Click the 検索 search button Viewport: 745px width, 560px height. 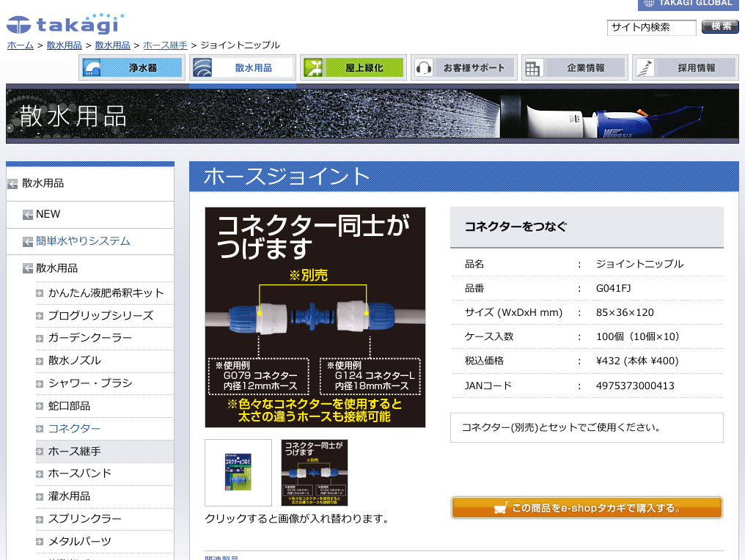[x=720, y=26]
